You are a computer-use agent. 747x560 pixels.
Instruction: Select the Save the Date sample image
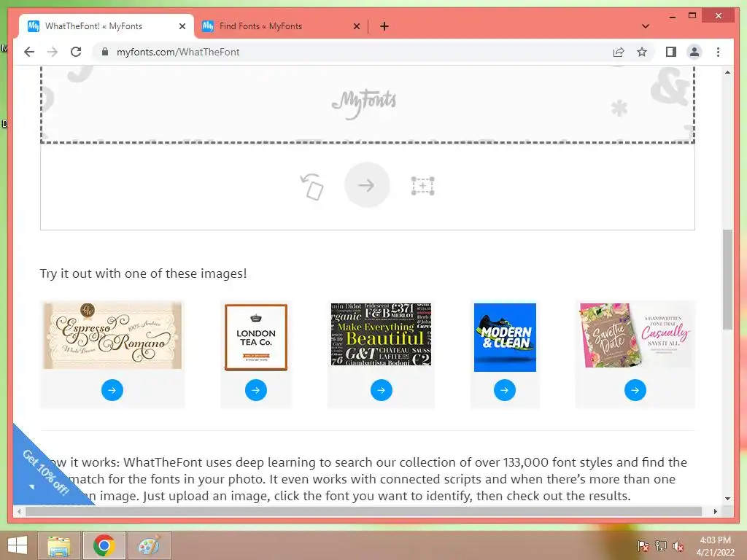tap(635, 335)
